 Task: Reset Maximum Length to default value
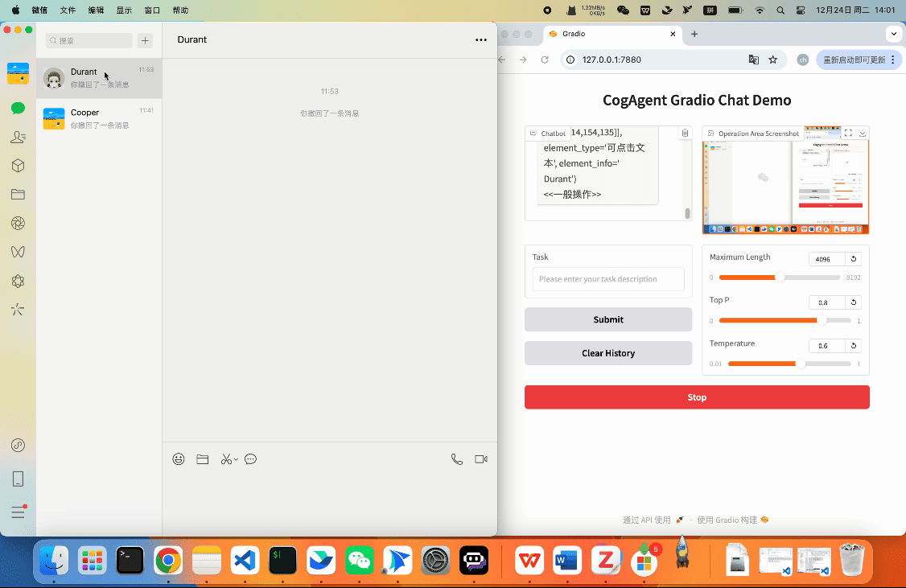853,259
